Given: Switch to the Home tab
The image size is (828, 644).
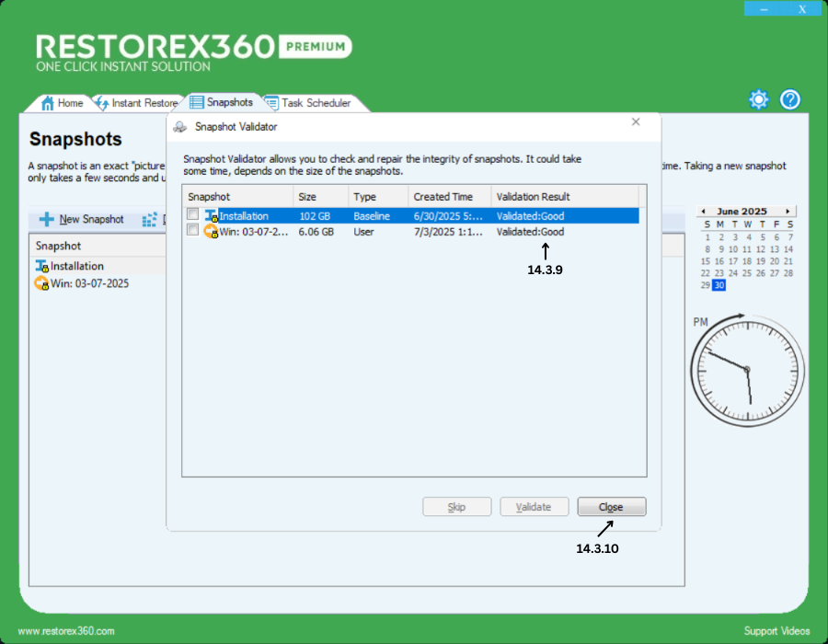Looking at the screenshot, I should point(63,103).
